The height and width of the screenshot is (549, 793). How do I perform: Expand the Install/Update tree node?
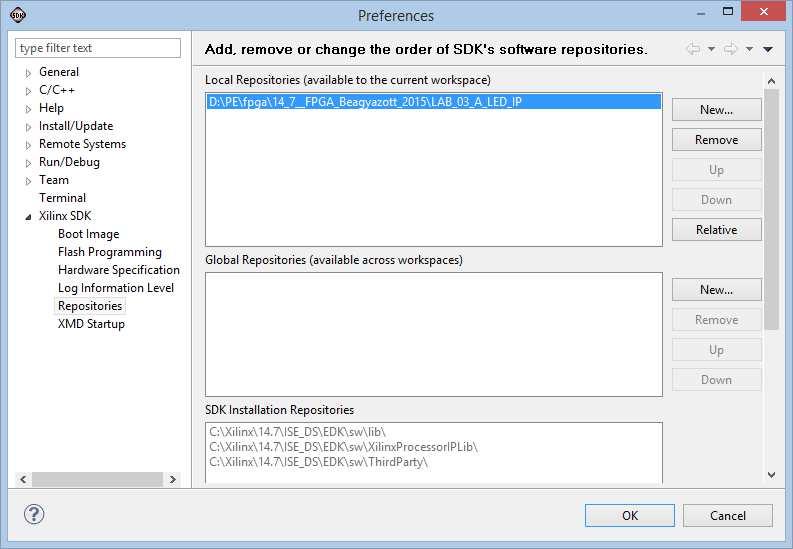(x=28, y=127)
